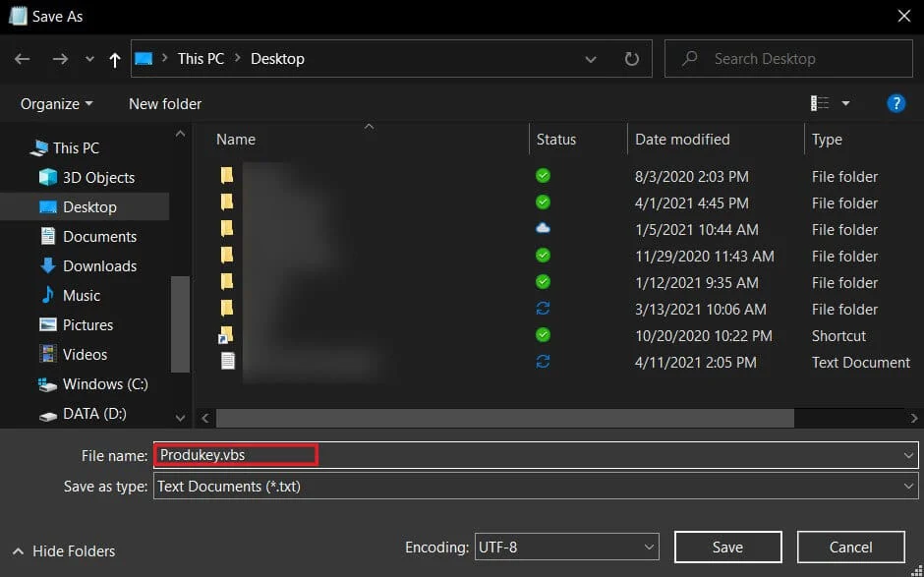The image size is (924, 577).
Task: Open the Encoding dropdown
Action: click(648, 547)
